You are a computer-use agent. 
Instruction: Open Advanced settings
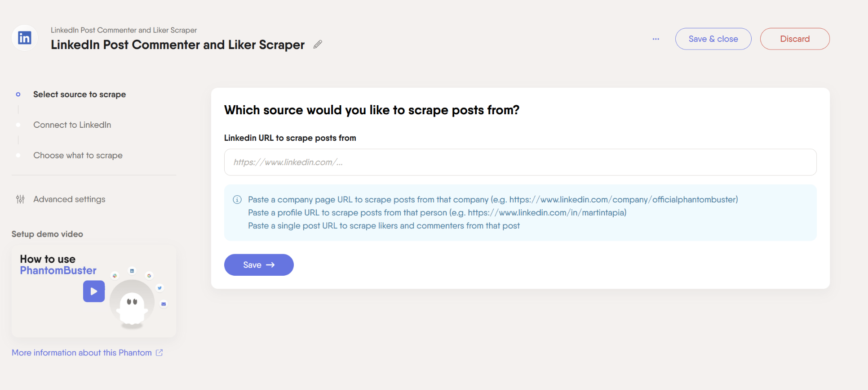[x=69, y=199]
